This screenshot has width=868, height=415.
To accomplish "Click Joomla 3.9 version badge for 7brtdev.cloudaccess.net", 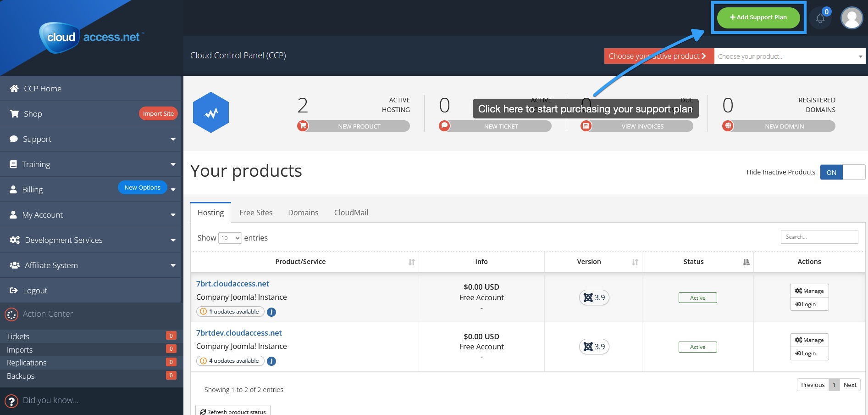I will tap(594, 347).
